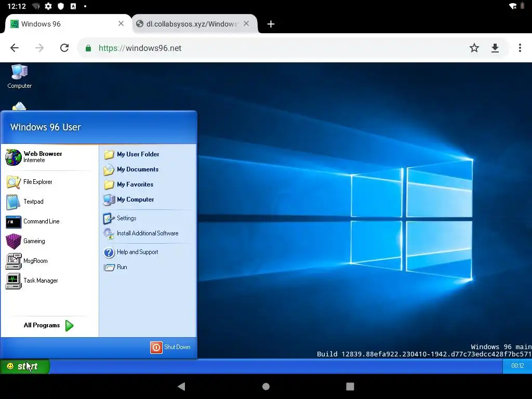
Task: Choose the Settings entry label
Action: pos(127,218)
